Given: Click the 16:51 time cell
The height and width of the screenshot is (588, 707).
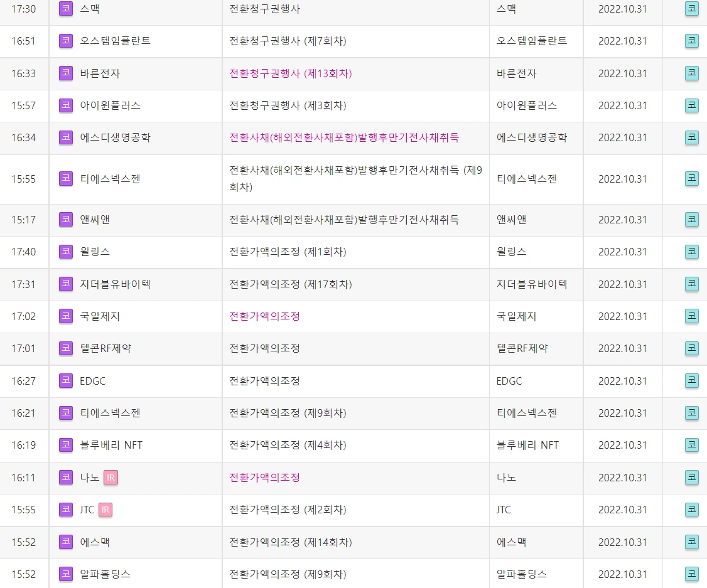Looking at the screenshot, I should (23, 41).
